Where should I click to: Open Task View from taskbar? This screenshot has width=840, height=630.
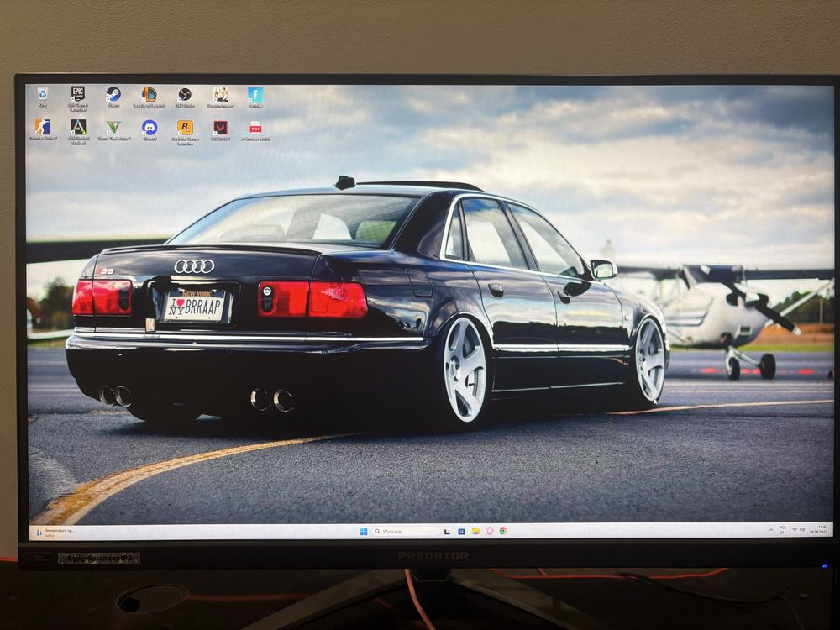pos(447,531)
